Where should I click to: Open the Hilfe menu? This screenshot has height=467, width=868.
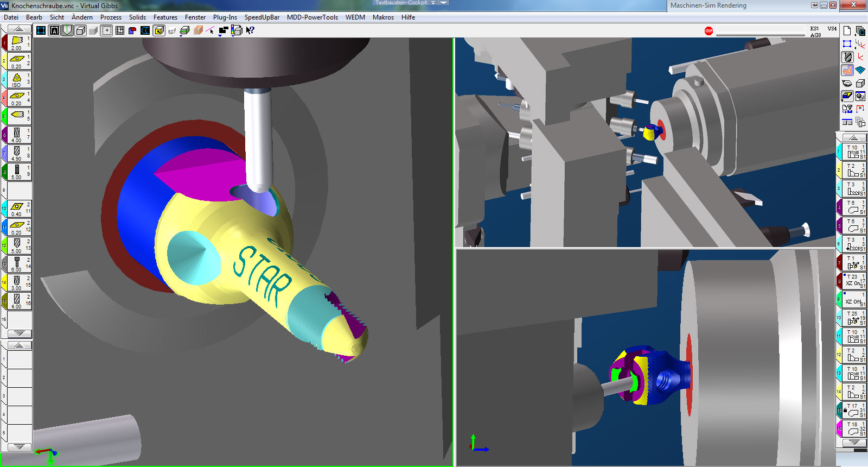pos(408,17)
